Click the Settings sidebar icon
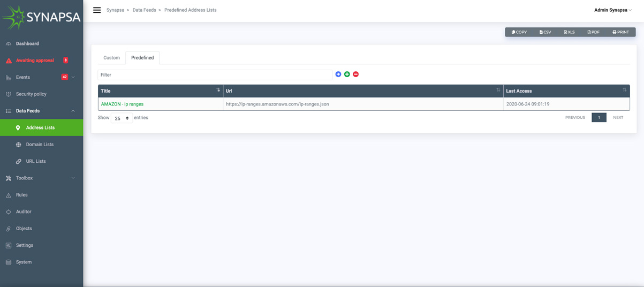Screen dimensions: 644x287 9,245
